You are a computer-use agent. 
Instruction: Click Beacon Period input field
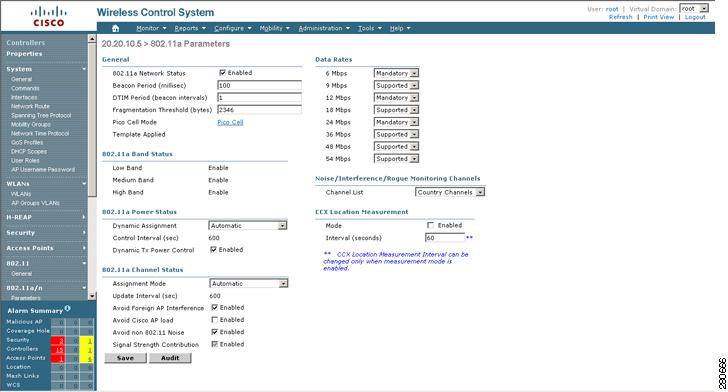tap(260, 85)
